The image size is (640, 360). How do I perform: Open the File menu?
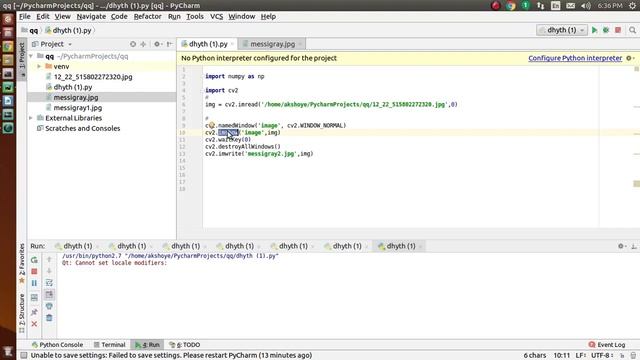pos(24,16)
